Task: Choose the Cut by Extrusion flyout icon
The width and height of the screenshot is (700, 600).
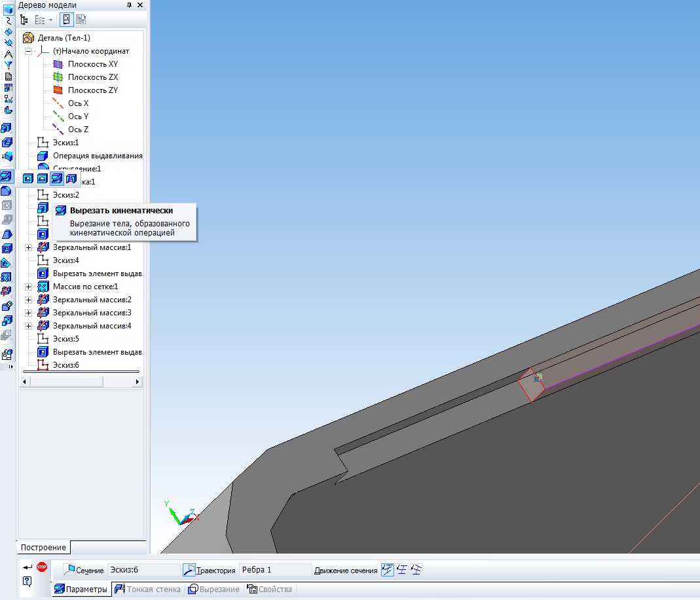Action: (28, 178)
